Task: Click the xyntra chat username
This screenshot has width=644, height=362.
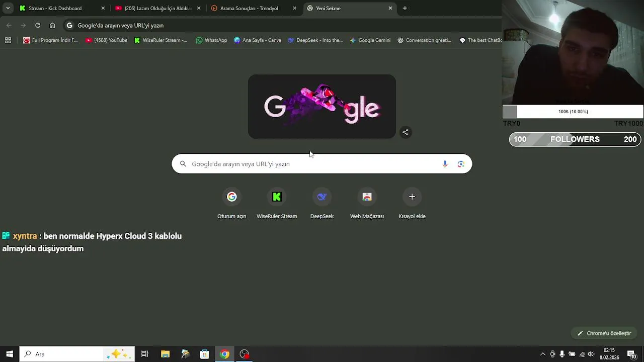Action: pyautogui.click(x=25, y=236)
